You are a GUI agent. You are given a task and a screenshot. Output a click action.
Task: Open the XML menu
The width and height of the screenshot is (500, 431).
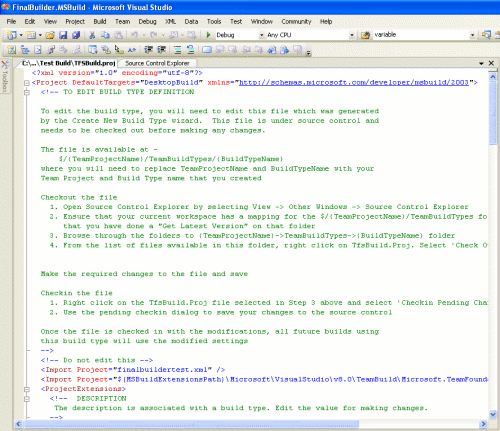[x=170, y=22]
